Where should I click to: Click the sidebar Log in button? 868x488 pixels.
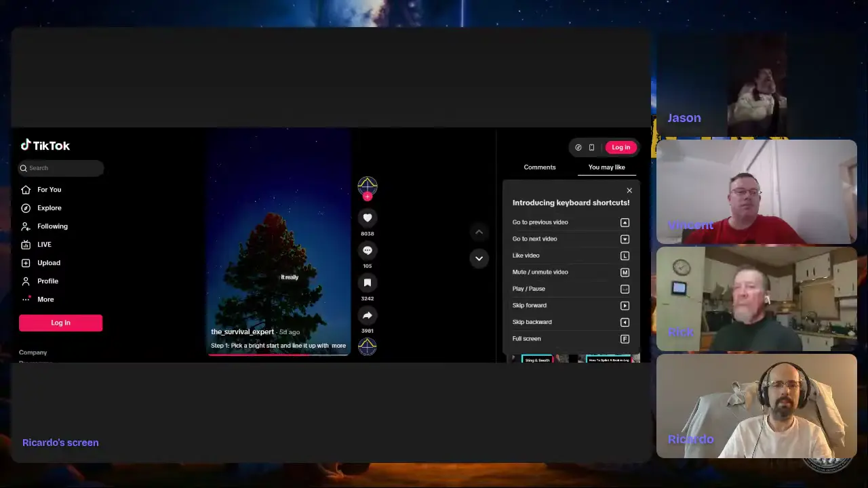click(x=60, y=323)
